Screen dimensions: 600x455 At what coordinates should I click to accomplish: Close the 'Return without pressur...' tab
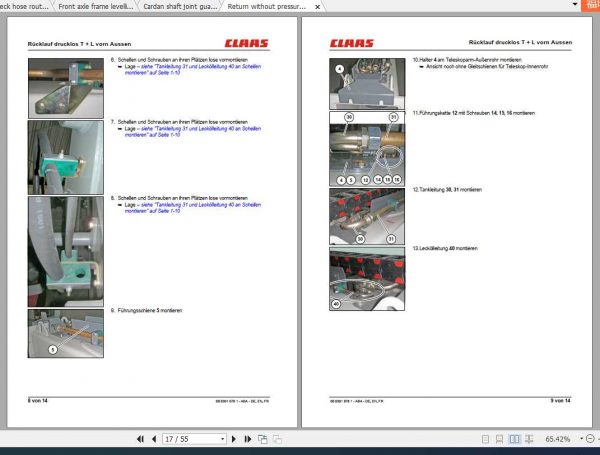(317, 7)
